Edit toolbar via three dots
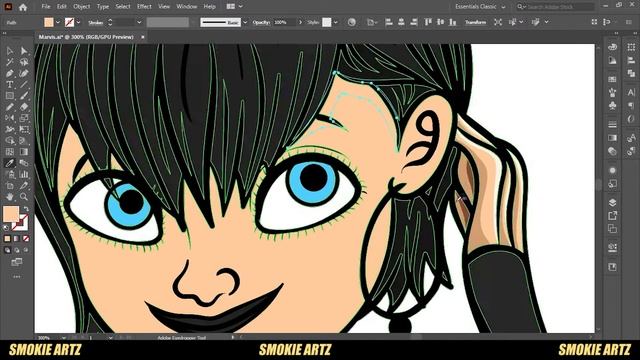Viewport: 640px width, 360px height. click(16, 277)
